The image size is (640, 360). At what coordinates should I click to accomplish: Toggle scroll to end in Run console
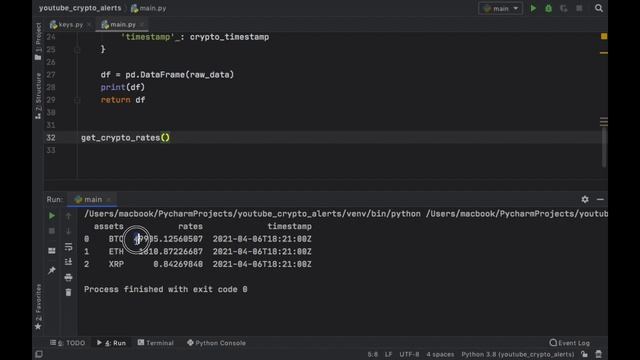68,262
